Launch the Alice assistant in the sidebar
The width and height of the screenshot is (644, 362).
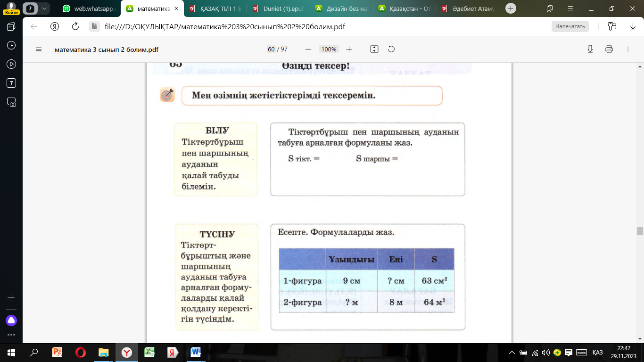[x=11, y=321]
